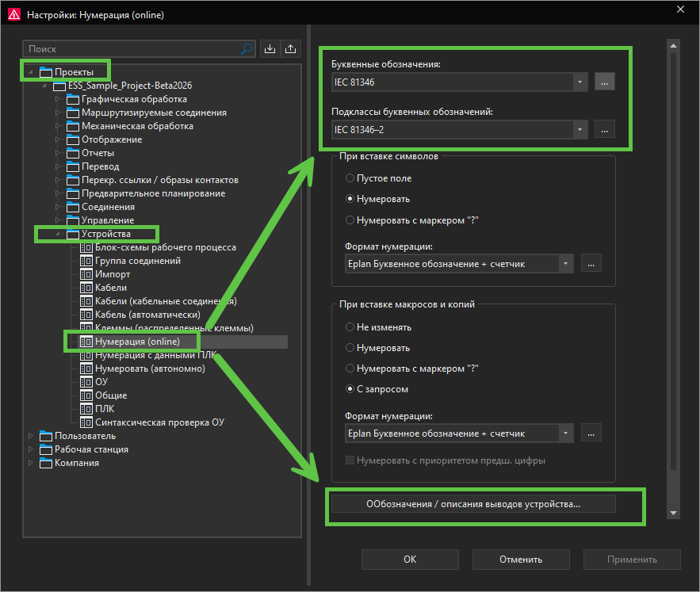The width and height of the screenshot is (700, 592).
Task: Click the Нумерация (online) settings icon
Action: pyautogui.click(x=86, y=342)
